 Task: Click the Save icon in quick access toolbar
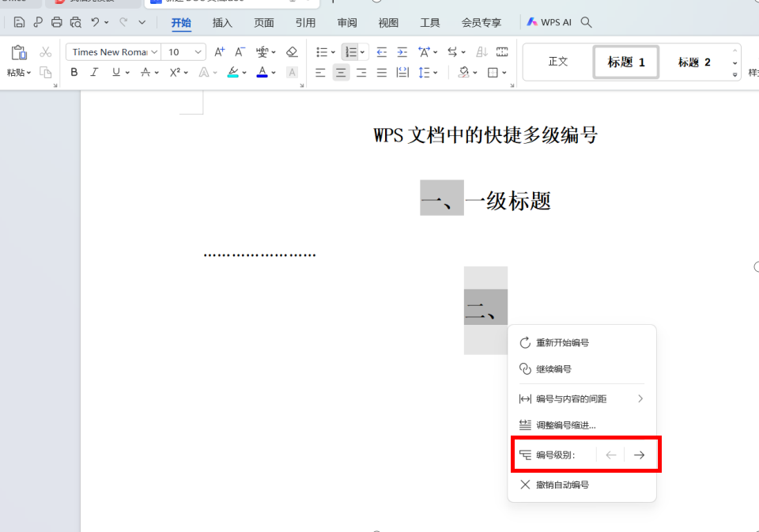pos(19,22)
